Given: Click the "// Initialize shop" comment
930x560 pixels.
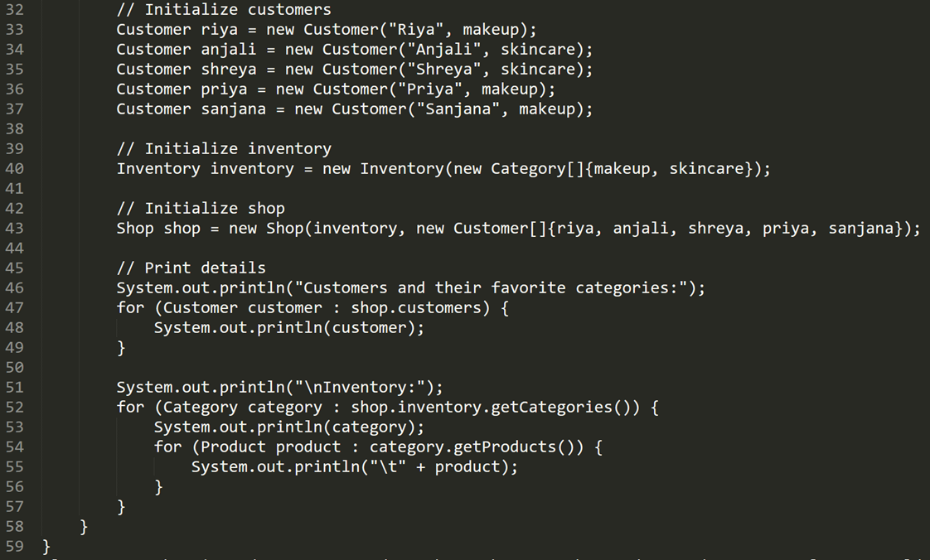Looking at the screenshot, I should click(x=201, y=209).
